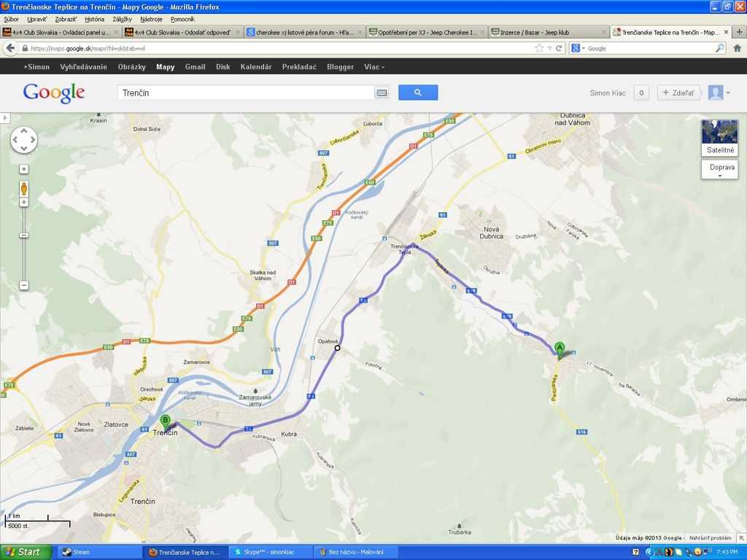Image resolution: width=747 pixels, height=560 pixels.
Task: Open the on-screen keyboard icon in search box
Action: coord(382,93)
